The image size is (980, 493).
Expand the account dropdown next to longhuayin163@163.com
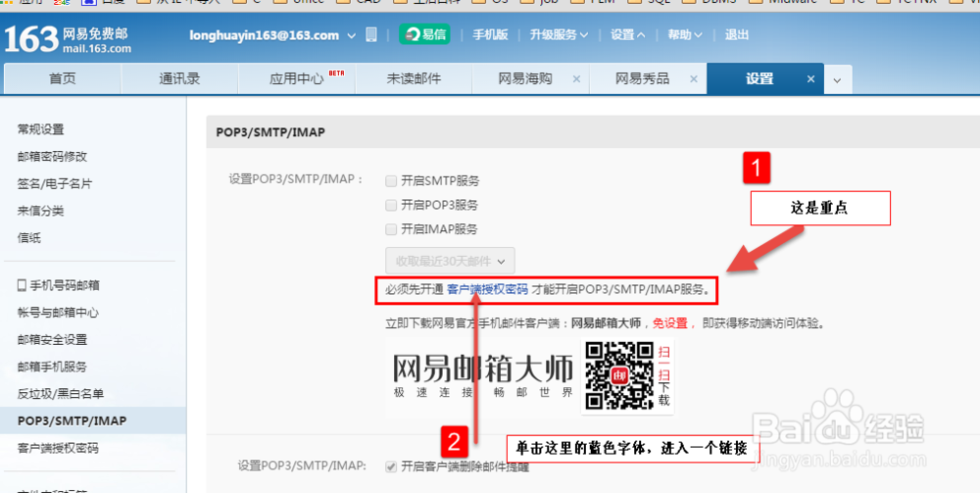tap(351, 35)
